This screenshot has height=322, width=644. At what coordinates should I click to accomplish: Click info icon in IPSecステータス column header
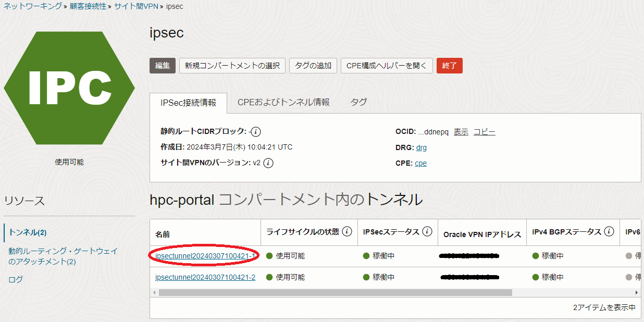(427, 231)
